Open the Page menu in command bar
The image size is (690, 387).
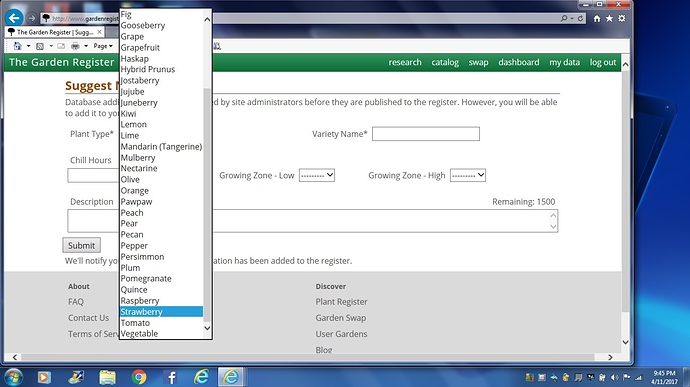tap(103, 46)
